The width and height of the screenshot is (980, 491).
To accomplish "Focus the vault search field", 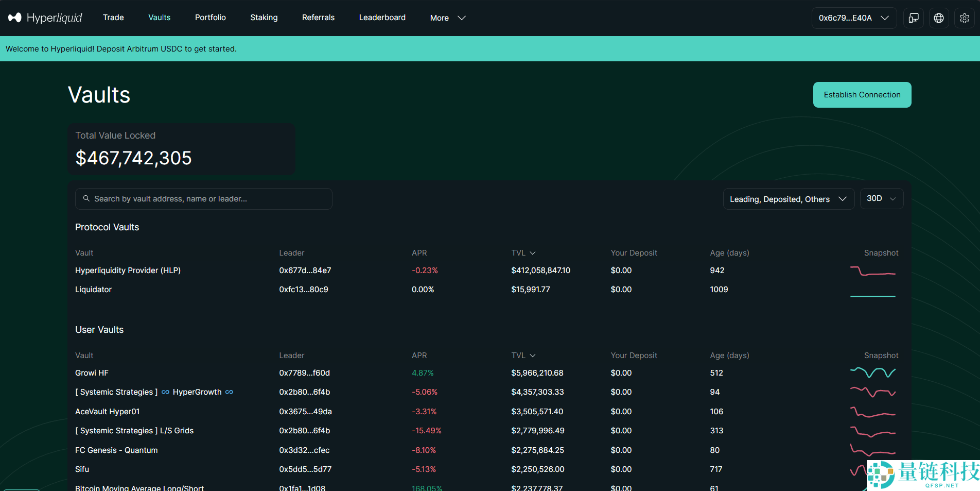I will pyautogui.click(x=204, y=199).
